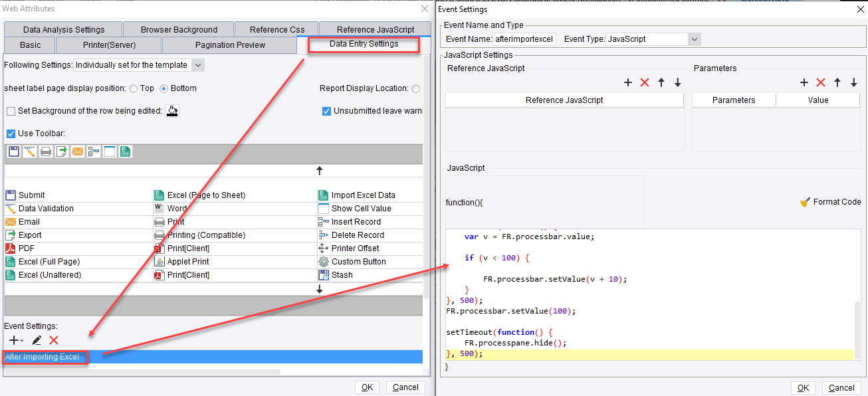868x396 pixels.
Task: Select the Data Validation pencil icon
Action: (x=29, y=151)
